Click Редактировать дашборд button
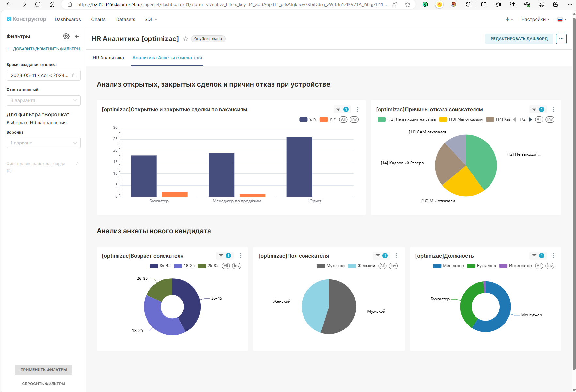 pos(519,39)
